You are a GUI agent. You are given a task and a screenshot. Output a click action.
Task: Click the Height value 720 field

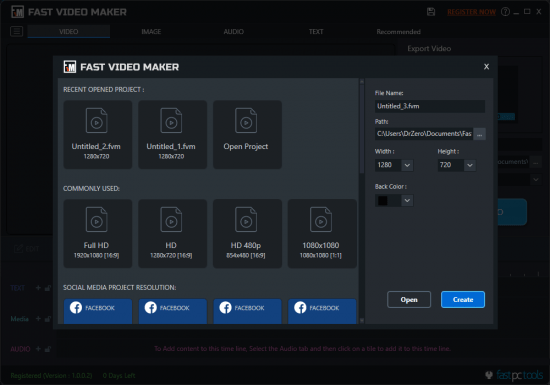tap(450, 165)
